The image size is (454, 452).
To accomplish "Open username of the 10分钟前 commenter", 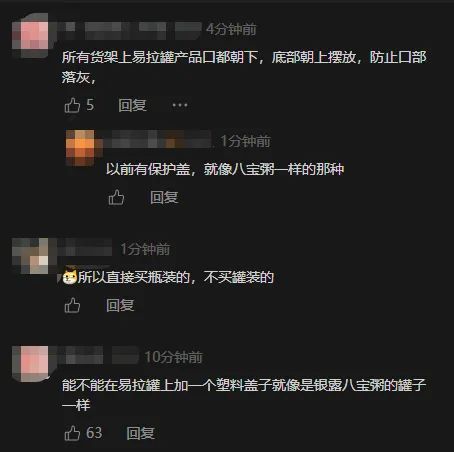I will tap(99, 355).
